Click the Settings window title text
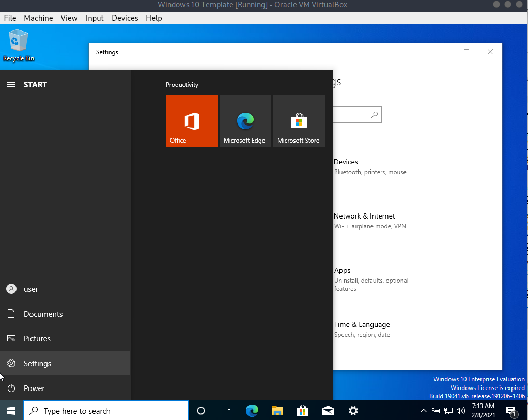Screen dimensions: 528x420 pos(107,52)
